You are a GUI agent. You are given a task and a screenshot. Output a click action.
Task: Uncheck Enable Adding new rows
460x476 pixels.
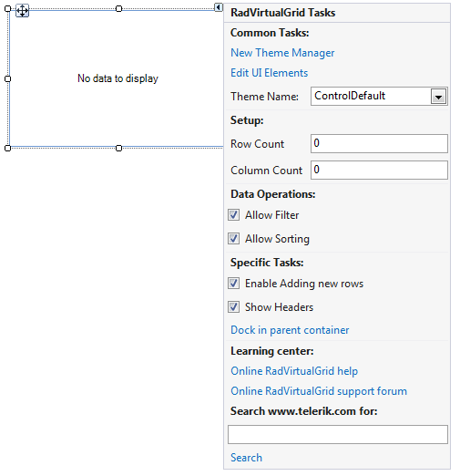(233, 284)
